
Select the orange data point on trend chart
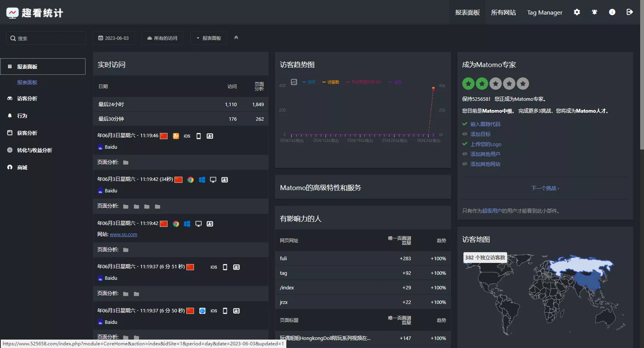(x=433, y=89)
